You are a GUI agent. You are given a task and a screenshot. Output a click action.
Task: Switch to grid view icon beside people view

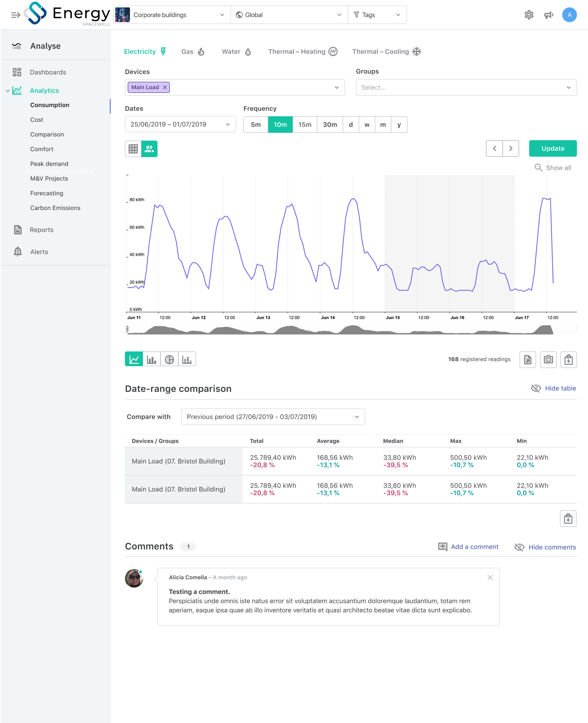click(x=133, y=149)
